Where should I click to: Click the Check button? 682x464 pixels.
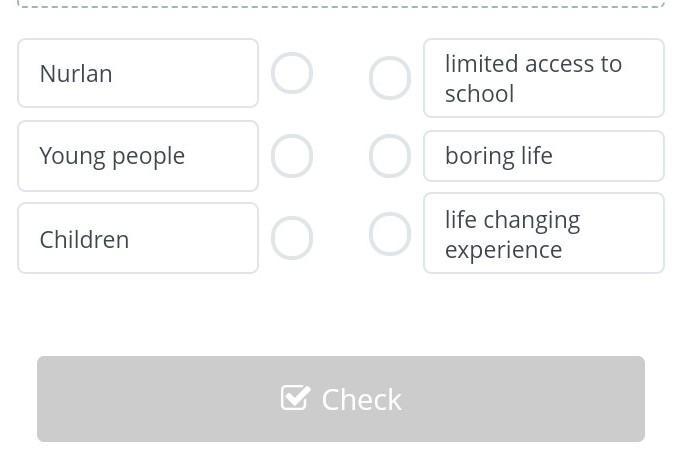pos(341,399)
